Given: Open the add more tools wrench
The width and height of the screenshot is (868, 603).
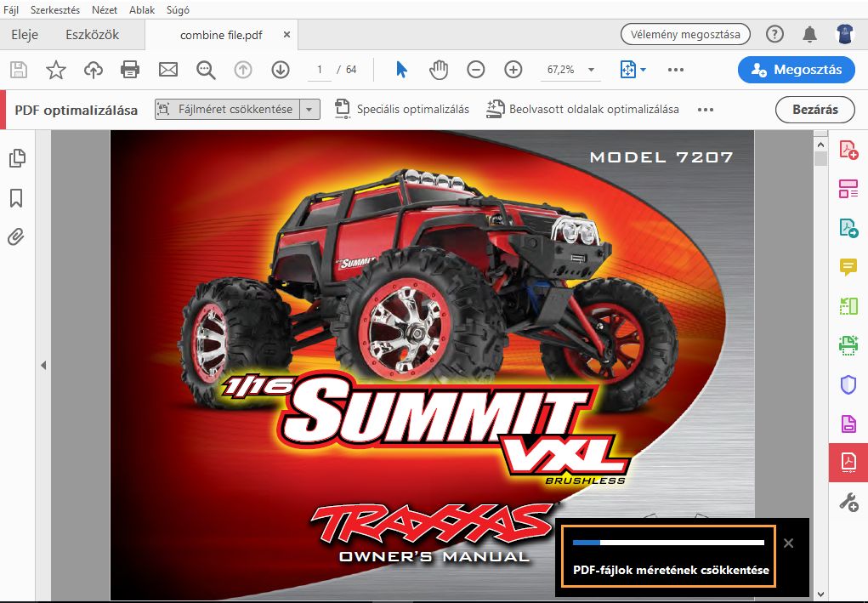Looking at the screenshot, I should [848, 503].
